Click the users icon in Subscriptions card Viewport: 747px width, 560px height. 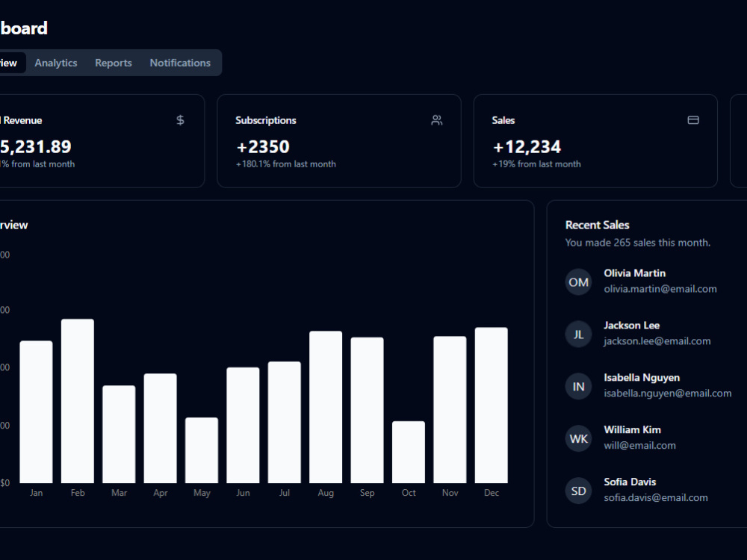pos(437,120)
